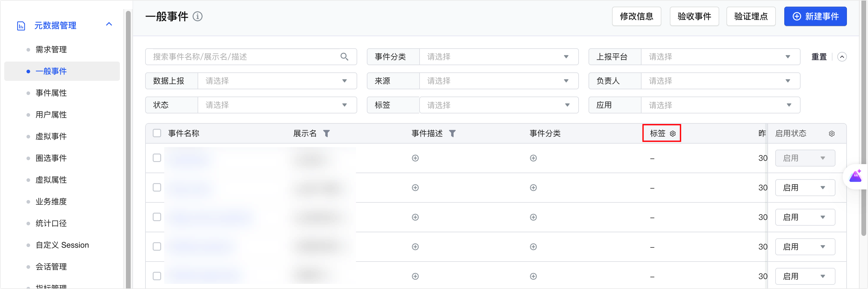Click the info icon beside 一般事件 title

pyautogui.click(x=198, y=17)
